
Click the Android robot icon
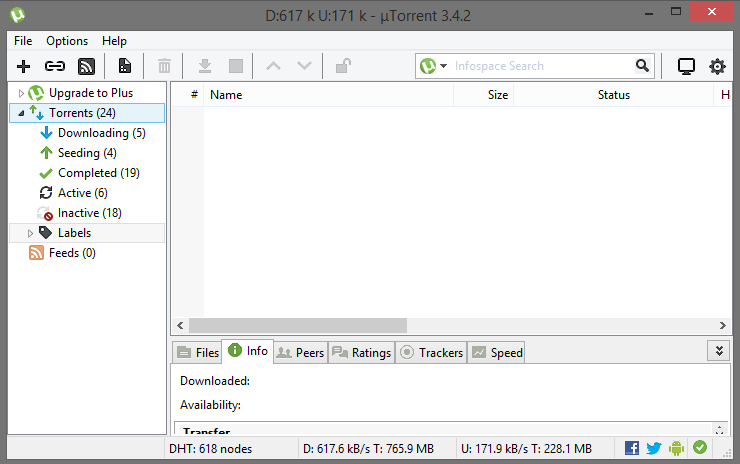click(x=676, y=448)
